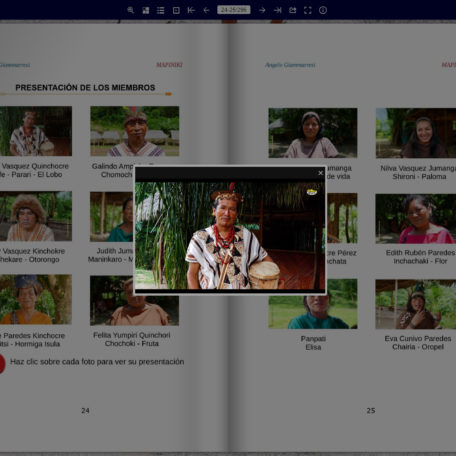Click the zoom magnifier icon in toolbar

tap(131, 10)
